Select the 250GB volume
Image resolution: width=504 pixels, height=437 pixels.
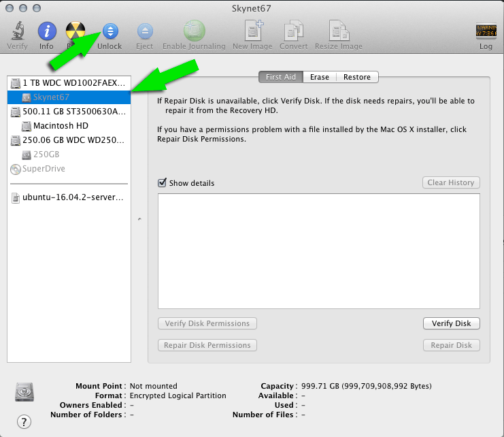[x=69, y=155]
